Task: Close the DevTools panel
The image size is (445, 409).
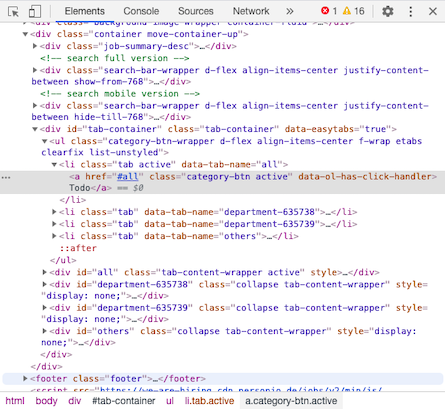Action: [x=433, y=11]
